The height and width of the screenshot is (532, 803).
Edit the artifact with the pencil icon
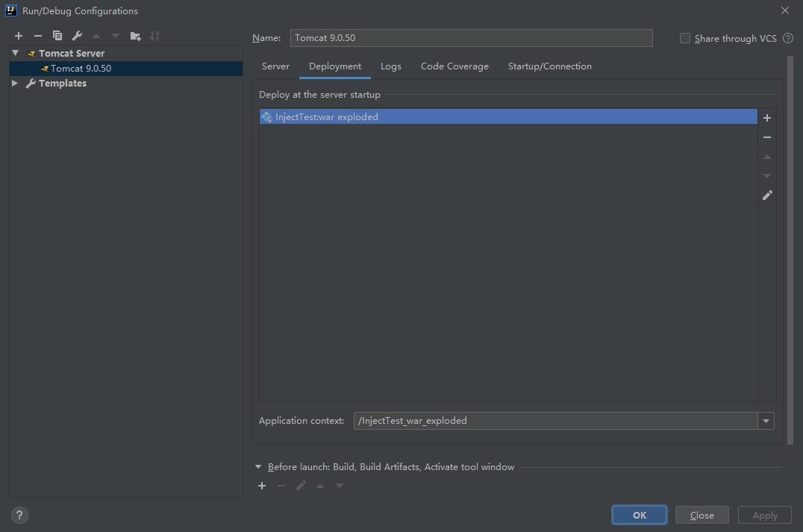pos(766,195)
